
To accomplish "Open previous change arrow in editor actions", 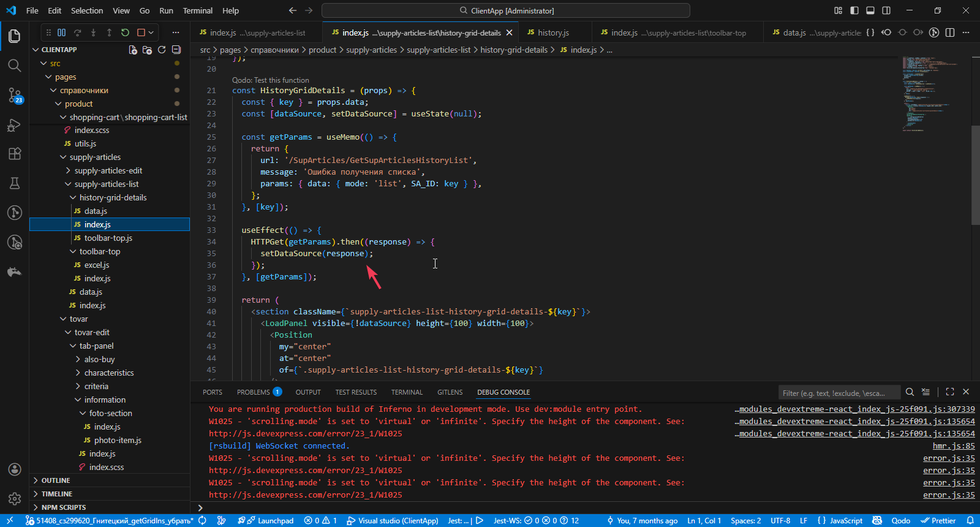I will pyautogui.click(x=886, y=32).
